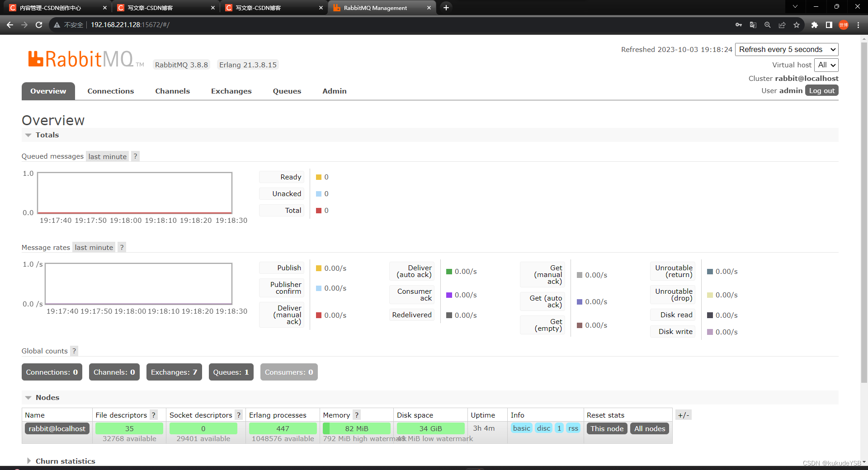The height and width of the screenshot is (470, 868).
Task: Open the refresh interval dropdown
Action: (787, 49)
